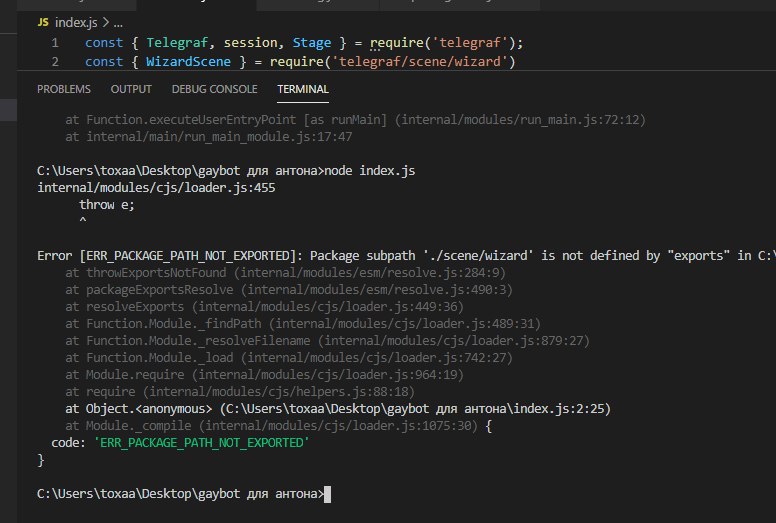Image resolution: width=776 pixels, height=523 pixels.
Task: Click line number 2 in the editor gutter
Action: (55, 62)
